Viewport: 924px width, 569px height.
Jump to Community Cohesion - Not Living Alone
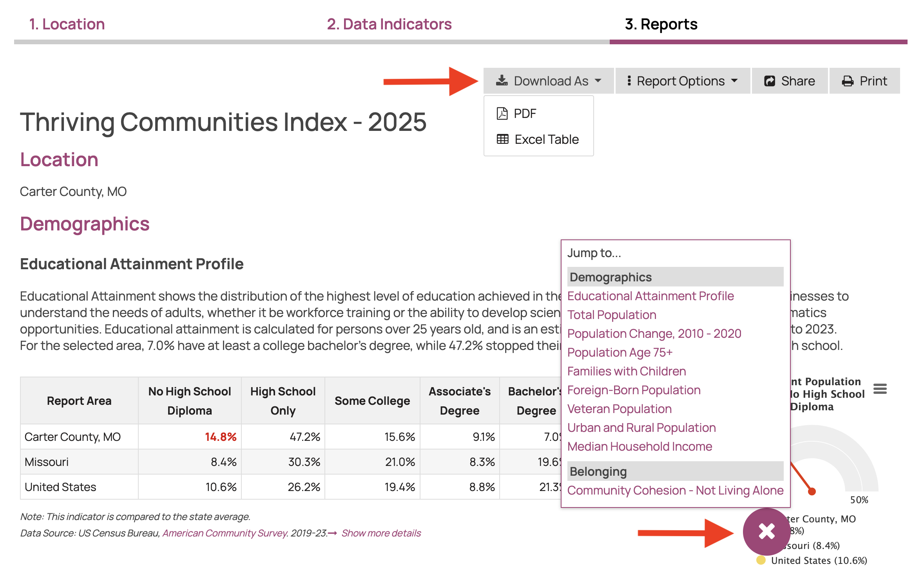(675, 490)
